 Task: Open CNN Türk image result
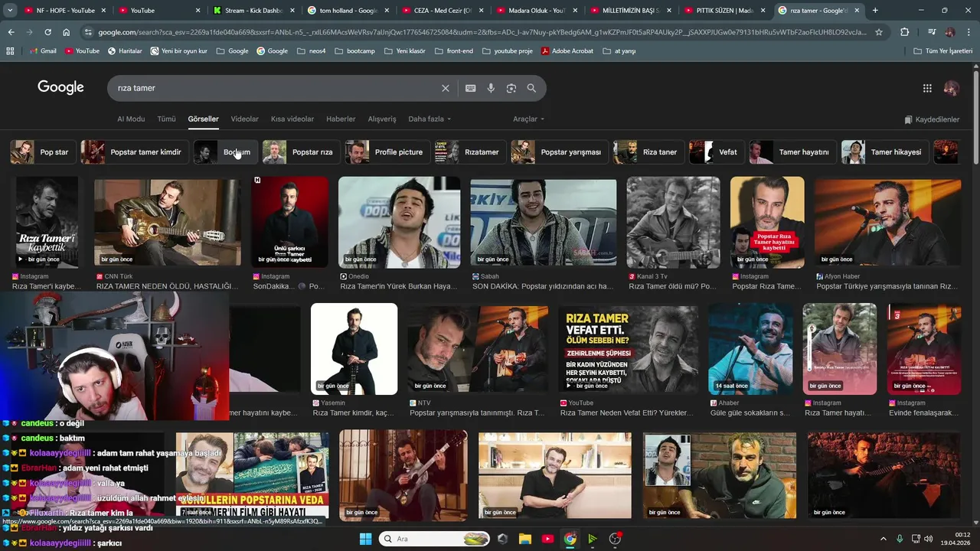coord(168,222)
